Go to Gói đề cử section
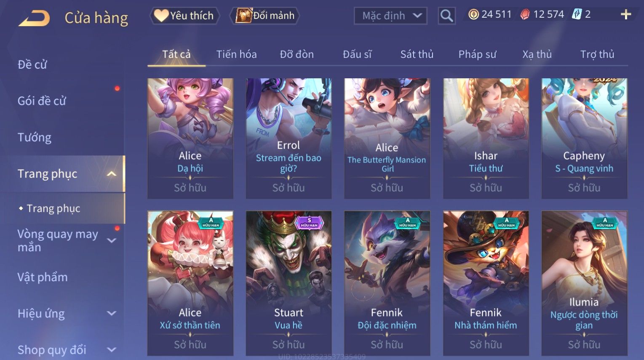644x360 pixels. 42,101
